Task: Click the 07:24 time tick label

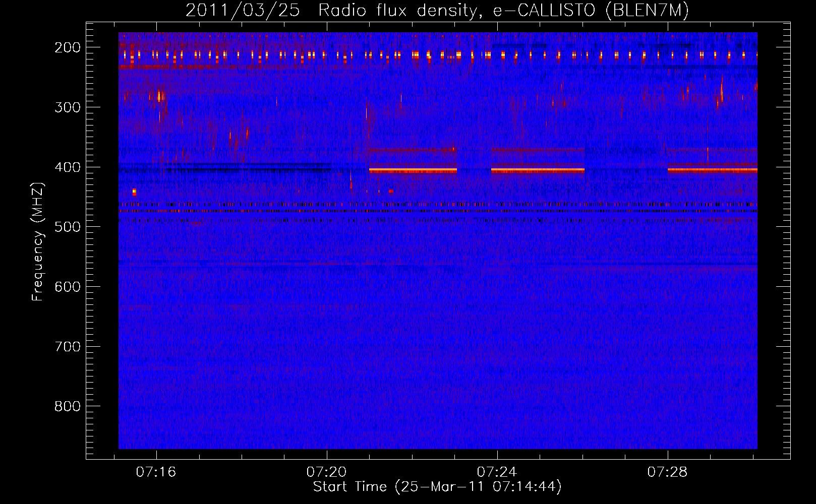Action: pos(497,472)
